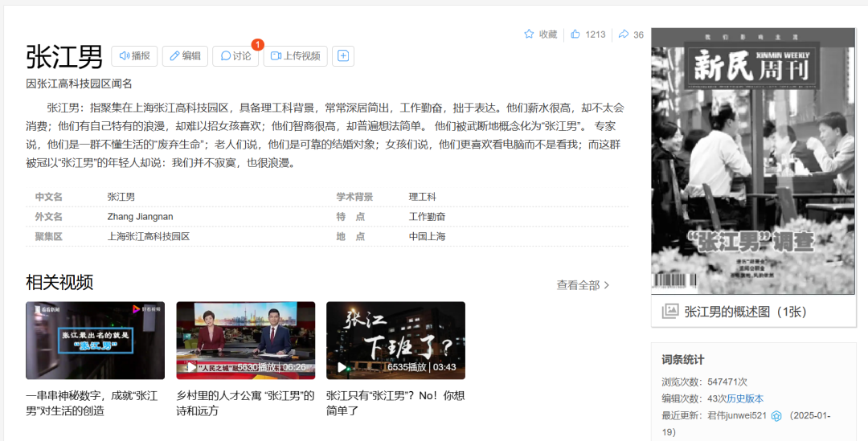Click the 学术背景 field label
The height and width of the screenshot is (441, 868).
click(x=354, y=197)
